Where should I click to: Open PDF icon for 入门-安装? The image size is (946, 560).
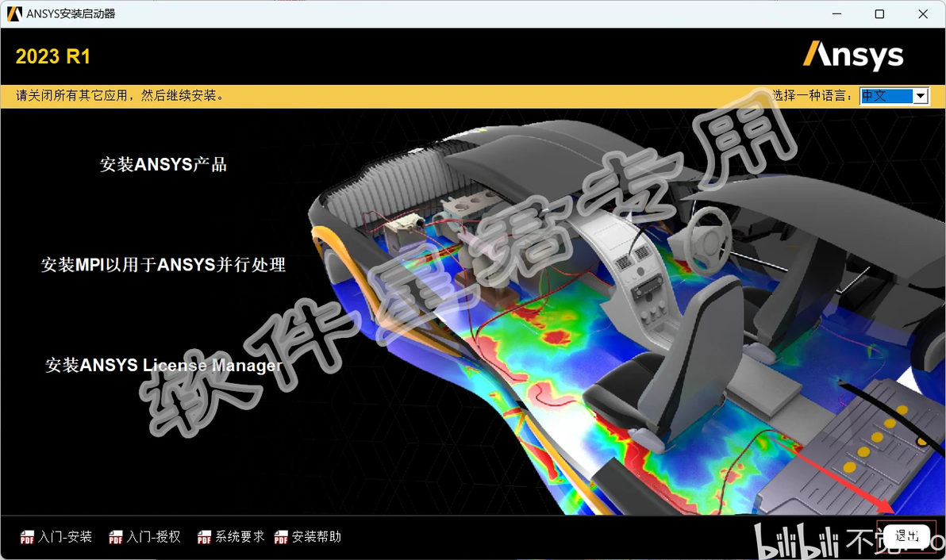pyautogui.click(x=27, y=537)
